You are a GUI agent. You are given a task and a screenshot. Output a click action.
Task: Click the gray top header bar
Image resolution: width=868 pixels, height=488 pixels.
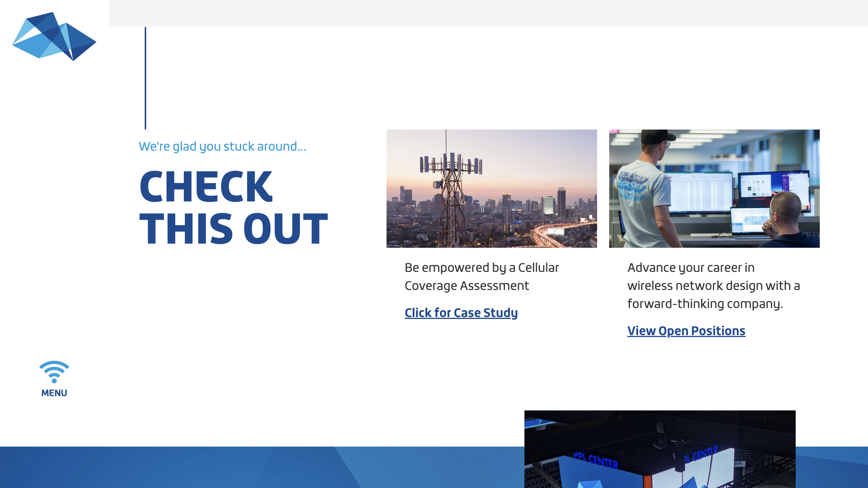[488, 13]
